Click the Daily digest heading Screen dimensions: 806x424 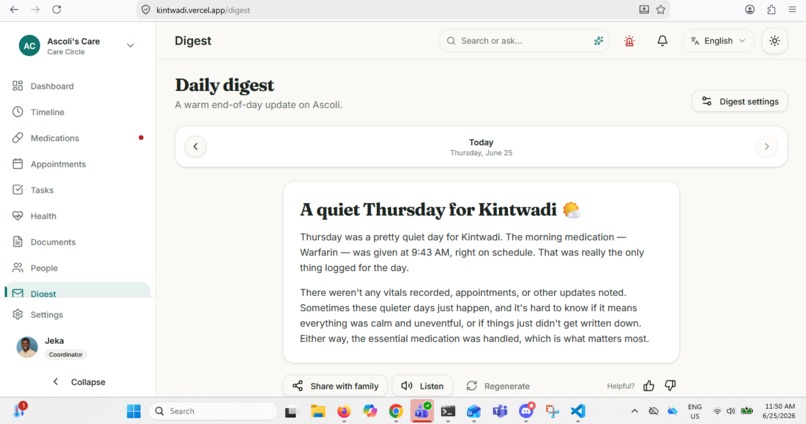click(x=225, y=85)
